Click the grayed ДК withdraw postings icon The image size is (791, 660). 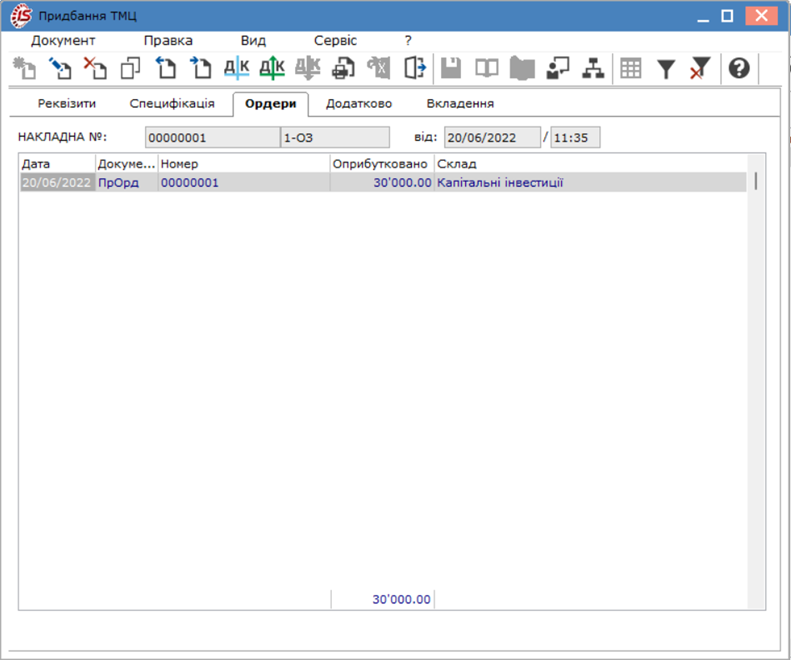point(308,68)
